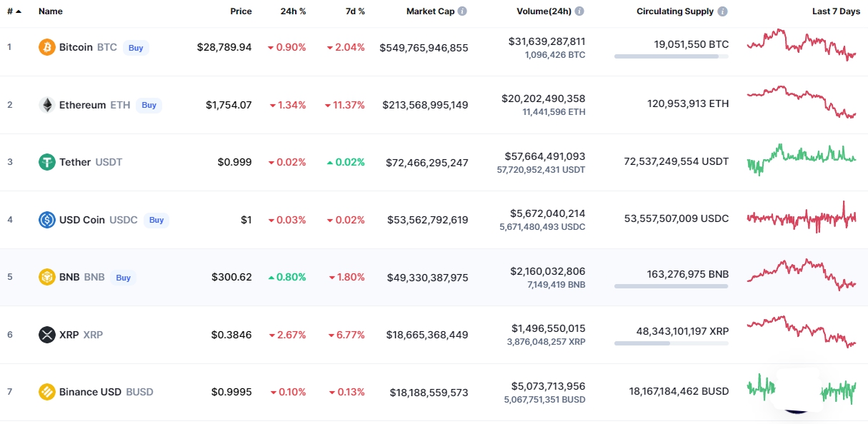Open USD Coin's 7-day sparkline chart
This screenshot has height=424, width=868.
(802, 217)
